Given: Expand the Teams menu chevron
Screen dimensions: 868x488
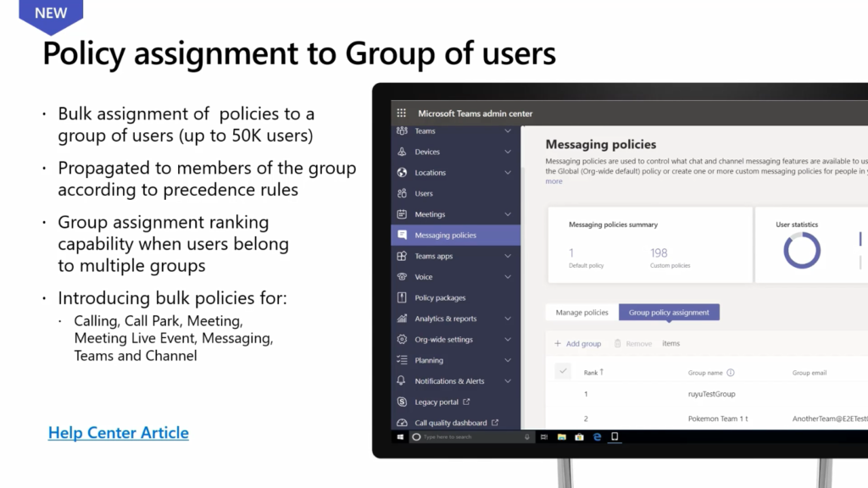Looking at the screenshot, I should (x=508, y=131).
